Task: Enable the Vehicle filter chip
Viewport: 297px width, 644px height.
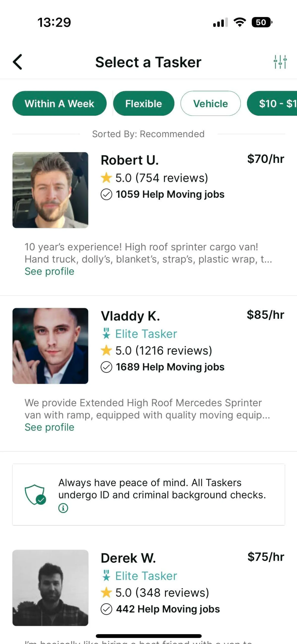Action: coord(211,103)
